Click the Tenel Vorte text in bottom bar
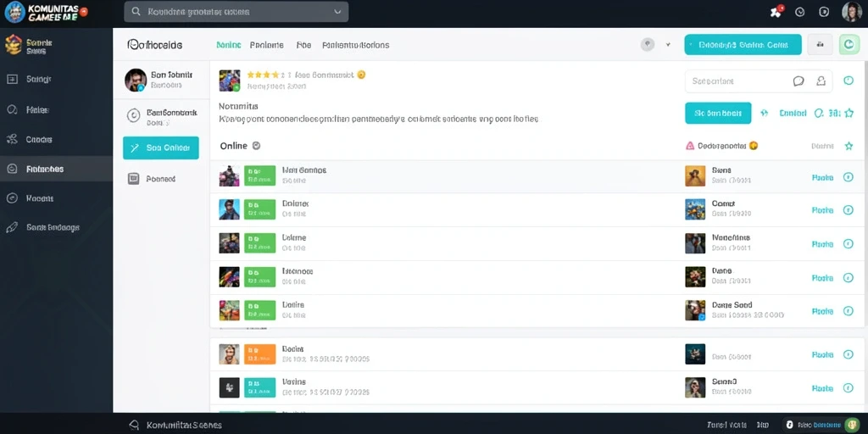Viewport: 868px width, 434px height. (x=726, y=425)
